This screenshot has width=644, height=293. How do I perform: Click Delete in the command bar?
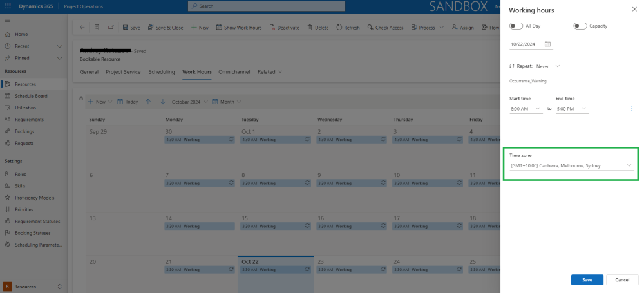tap(318, 28)
